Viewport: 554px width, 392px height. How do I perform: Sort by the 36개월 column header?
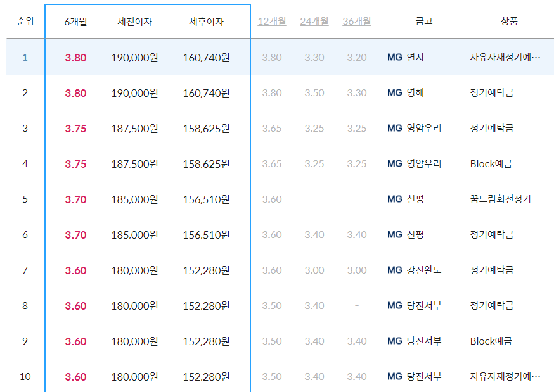pos(356,22)
